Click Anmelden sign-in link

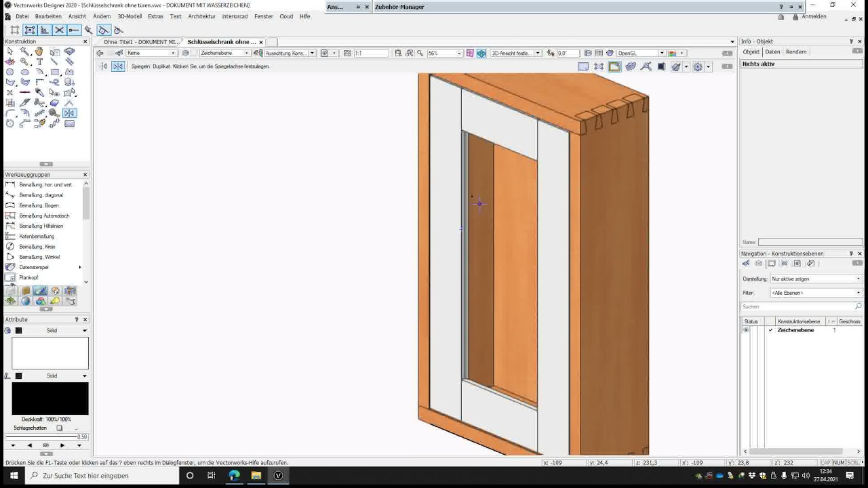click(x=814, y=16)
